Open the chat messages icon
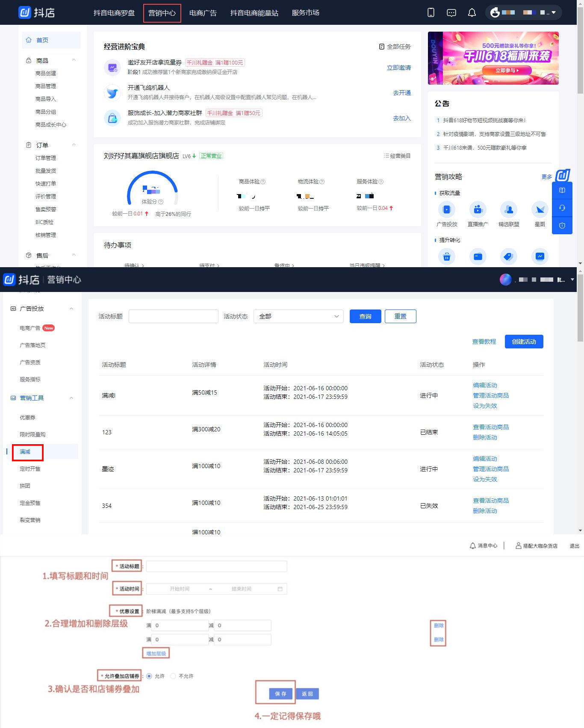This screenshot has height=728, width=584. (x=451, y=13)
